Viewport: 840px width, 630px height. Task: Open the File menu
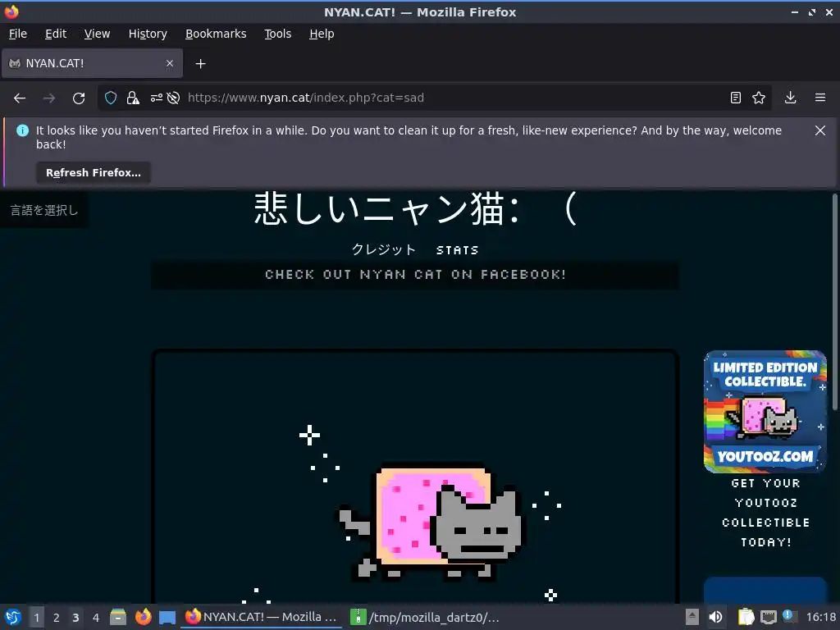pos(18,34)
